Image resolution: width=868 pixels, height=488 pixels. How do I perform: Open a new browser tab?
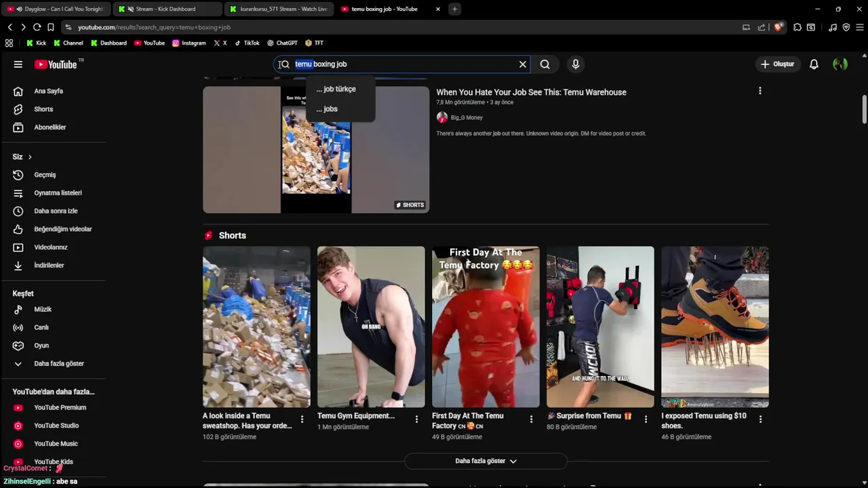pyautogui.click(x=455, y=9)
